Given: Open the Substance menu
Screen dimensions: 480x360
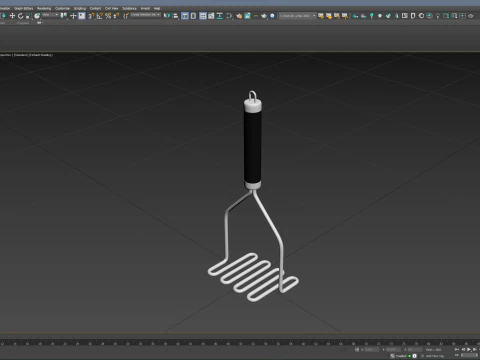Looking at the screenshot, I should tap(129, 8).
